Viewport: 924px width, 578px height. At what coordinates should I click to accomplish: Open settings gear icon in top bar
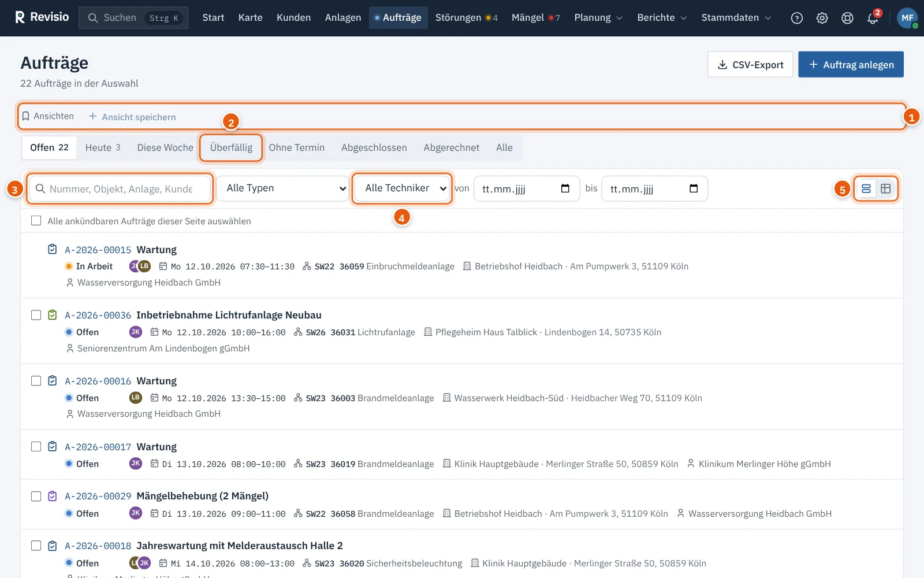click(x=822, y=18)
